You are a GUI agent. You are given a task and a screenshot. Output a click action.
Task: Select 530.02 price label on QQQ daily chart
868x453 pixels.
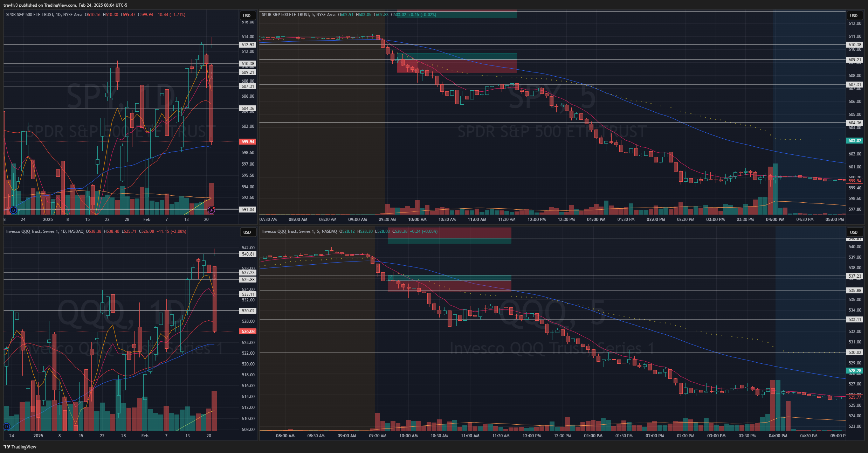248,311
